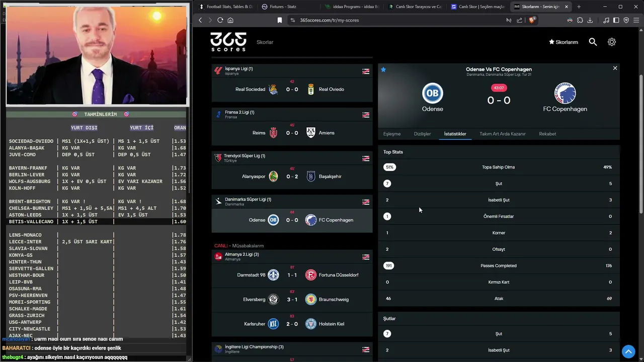
Task: Click the İngiltere Ligi Championship league icon
Action: coord(218,349)
